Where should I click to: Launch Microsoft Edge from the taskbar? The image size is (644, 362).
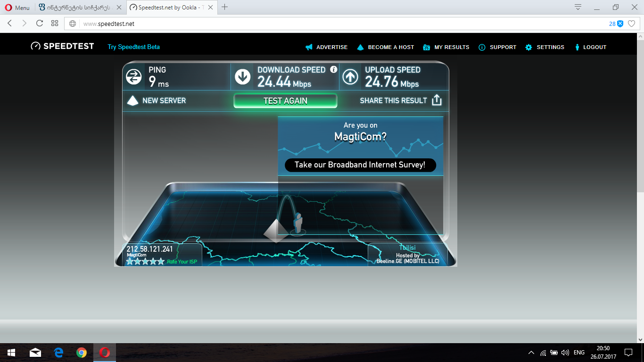(x=58, y=353)
